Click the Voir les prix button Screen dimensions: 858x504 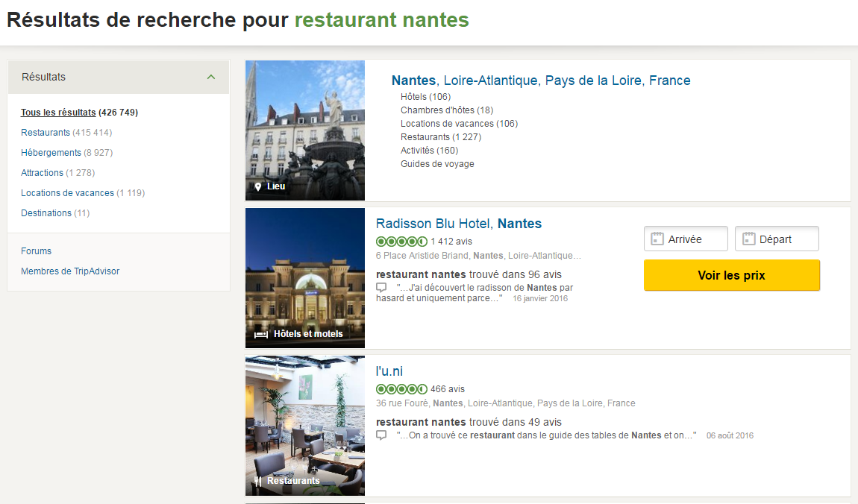pos(731,275)
